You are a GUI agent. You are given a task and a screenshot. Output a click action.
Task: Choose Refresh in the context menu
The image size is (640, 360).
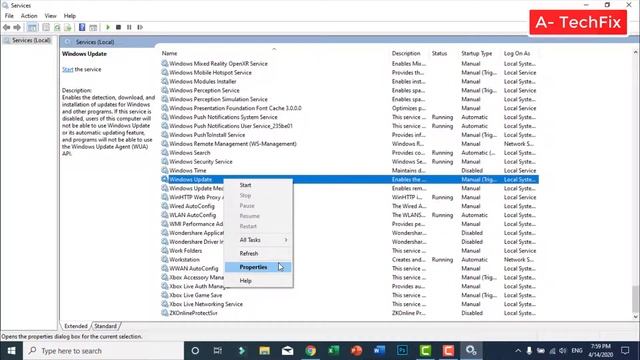point(258,253)
